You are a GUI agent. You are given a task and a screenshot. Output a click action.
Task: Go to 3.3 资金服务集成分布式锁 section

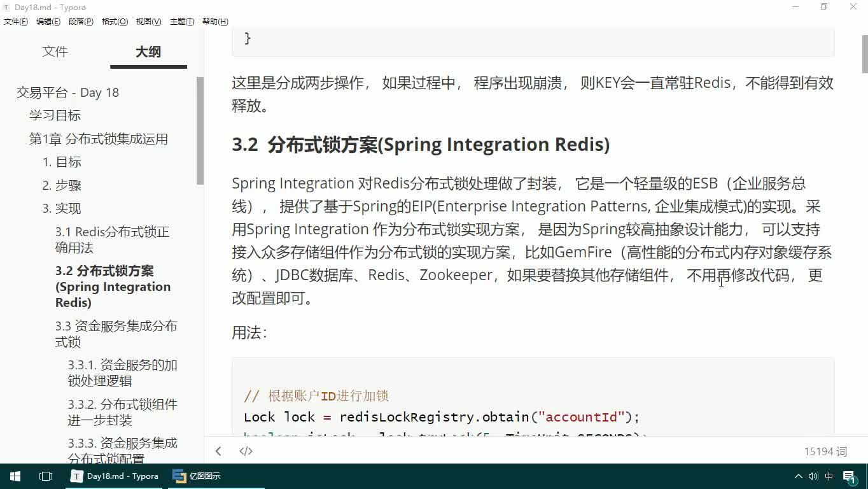point(116,334)
